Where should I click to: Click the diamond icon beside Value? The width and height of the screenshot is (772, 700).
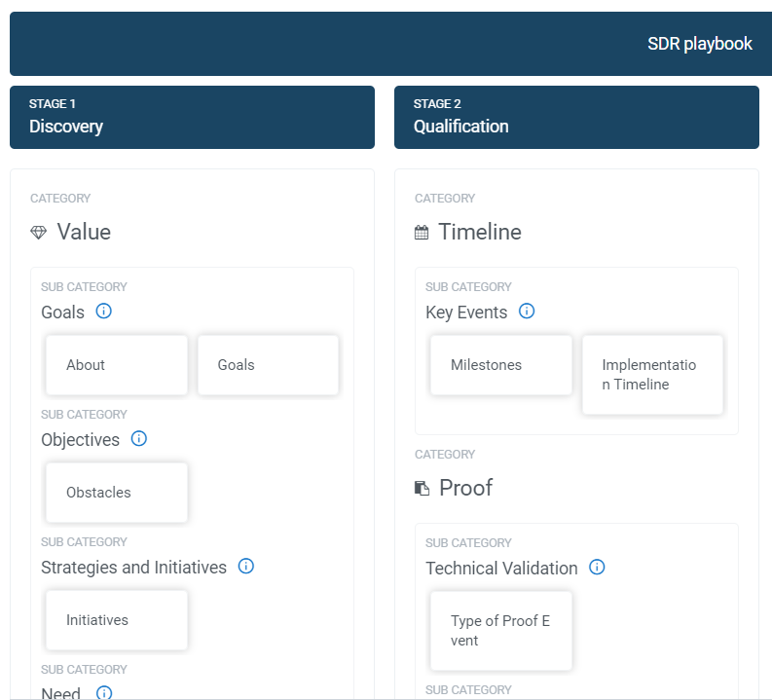pyautogui.click(x=38, y=232)
